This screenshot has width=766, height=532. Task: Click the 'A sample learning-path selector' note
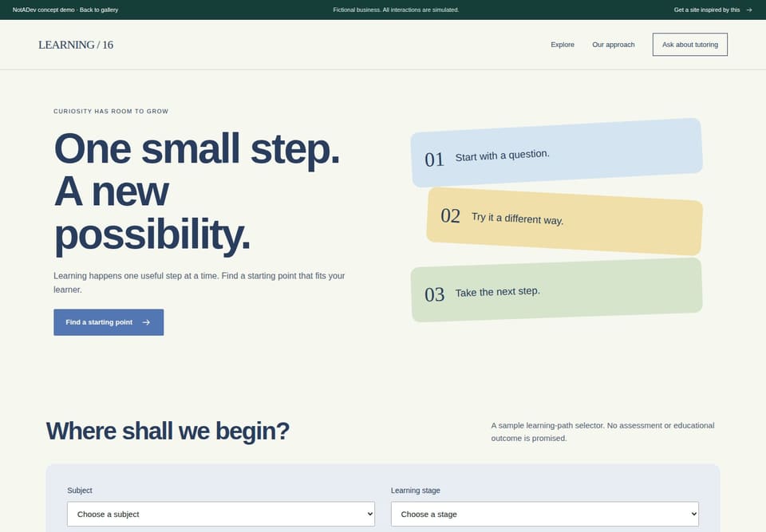[x=602, y=432]
